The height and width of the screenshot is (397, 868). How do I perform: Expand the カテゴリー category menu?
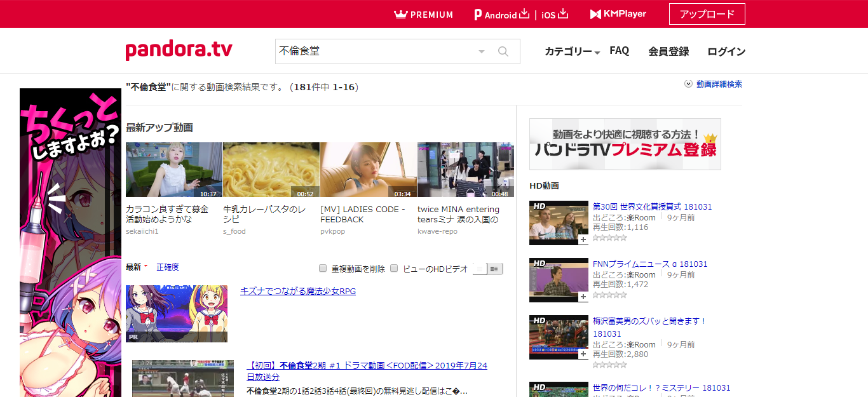[572, 51]
